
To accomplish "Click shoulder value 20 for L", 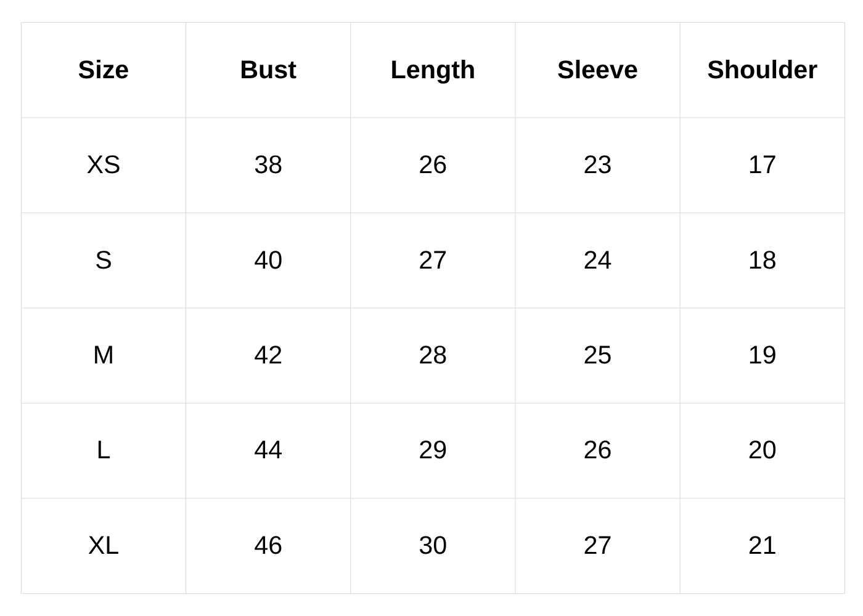I will (x=762, y=450).
